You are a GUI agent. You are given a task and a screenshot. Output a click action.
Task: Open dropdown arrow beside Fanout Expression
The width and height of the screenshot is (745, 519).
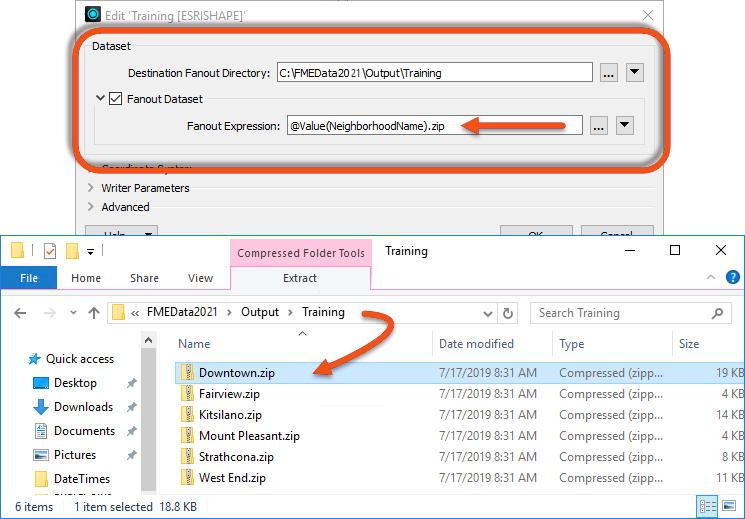click(x=625, y=126)
